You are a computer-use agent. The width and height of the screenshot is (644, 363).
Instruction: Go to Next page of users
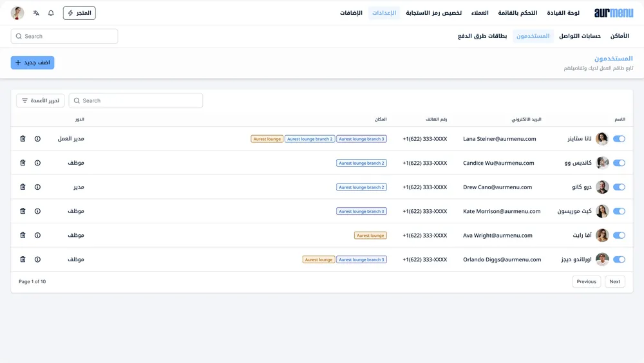[614, 281]
